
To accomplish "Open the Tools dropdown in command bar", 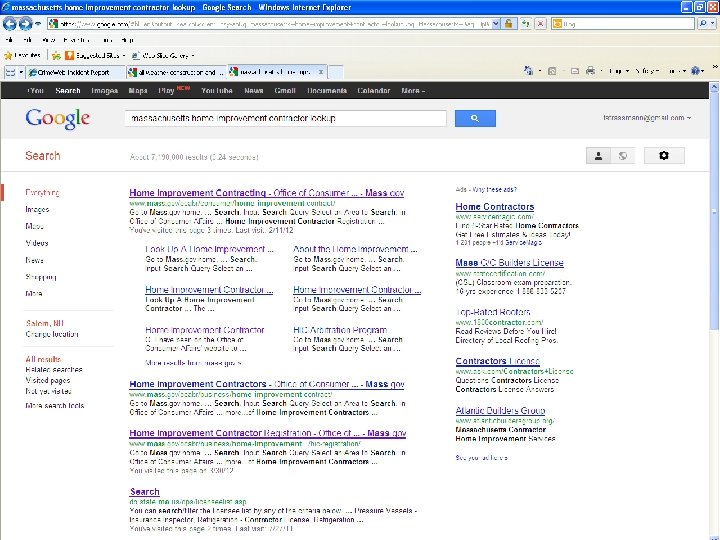I will 678,71.
